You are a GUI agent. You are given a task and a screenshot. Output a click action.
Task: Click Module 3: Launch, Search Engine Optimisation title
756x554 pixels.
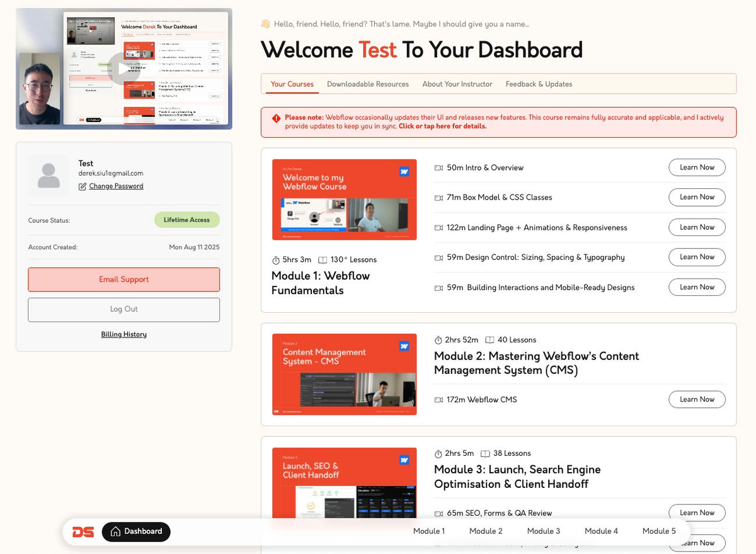[517, 477]
